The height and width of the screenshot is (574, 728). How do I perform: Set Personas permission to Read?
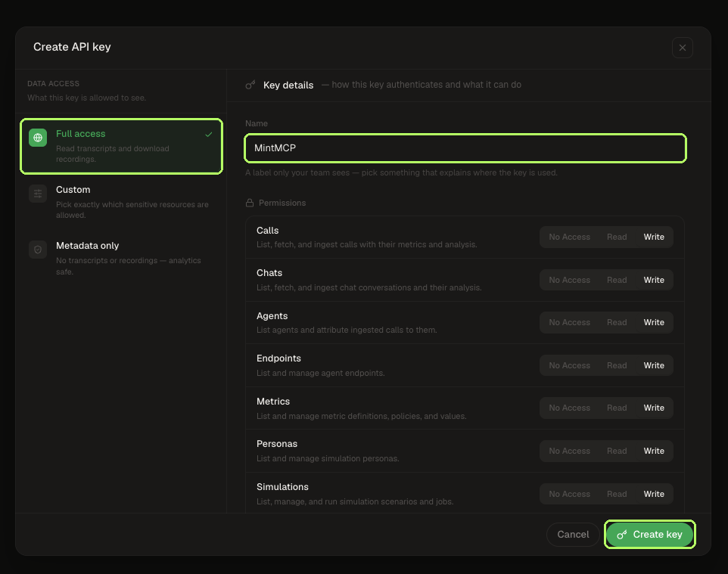click(617, 451)
